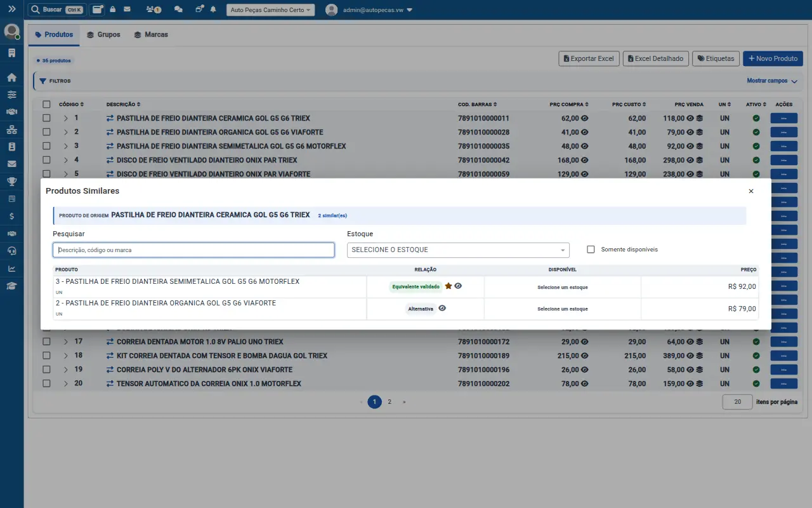Click the Exportar Excel button
This screenshot has height=508, width=812.
[589, 58]
